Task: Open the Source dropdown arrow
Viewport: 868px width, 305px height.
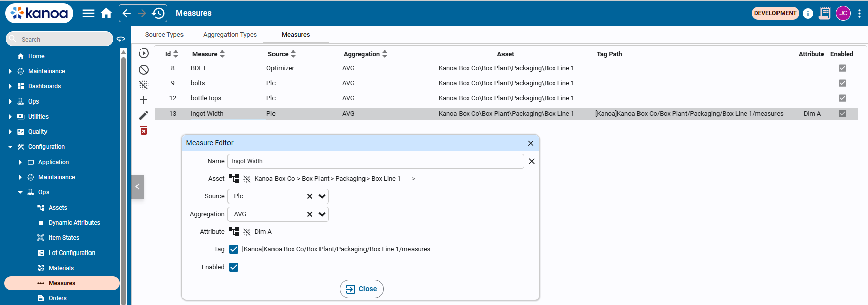Action: tap(322, 196)
